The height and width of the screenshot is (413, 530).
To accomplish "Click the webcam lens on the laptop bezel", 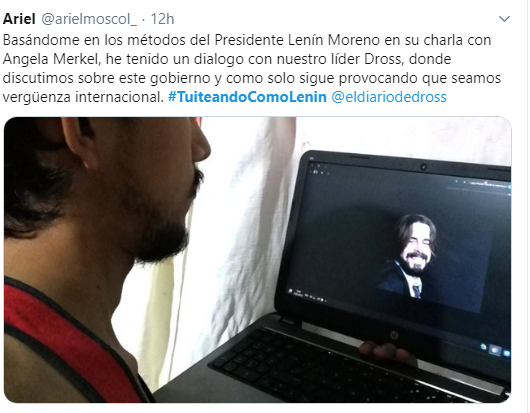I will point(423,167).
